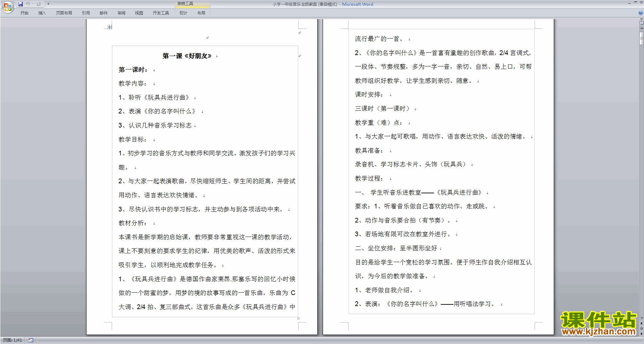Undo the last action
The width and height of the screenshot is (644, 344).
28,4
